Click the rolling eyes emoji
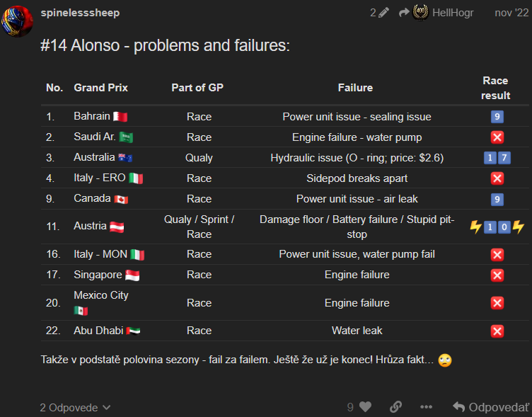Viewport: 532px width, 417px height. (x=445, y=360)
